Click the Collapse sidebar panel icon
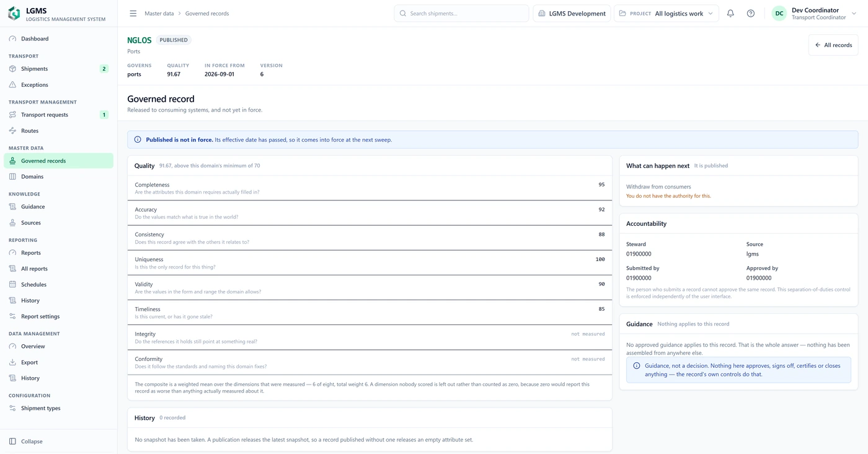Image resolution: width=868 pixels, height=454 pixels. [12, 442]
